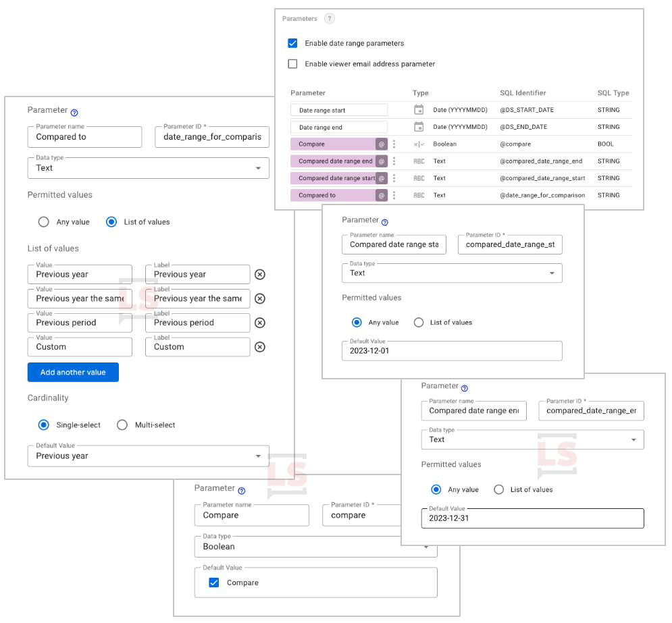Edit Default Value field 2023-12-01

(x=452, y=351)
